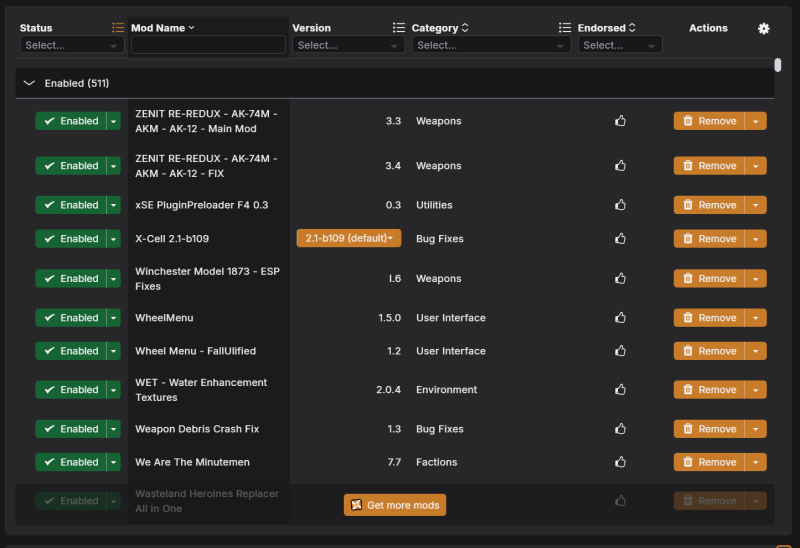Focus the Mod Name filter text field

(208, 45)
